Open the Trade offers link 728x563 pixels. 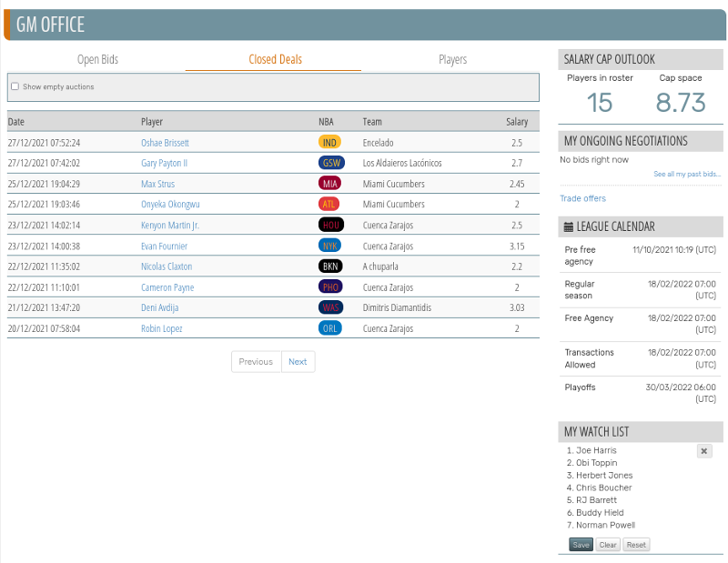coord(582,198)
